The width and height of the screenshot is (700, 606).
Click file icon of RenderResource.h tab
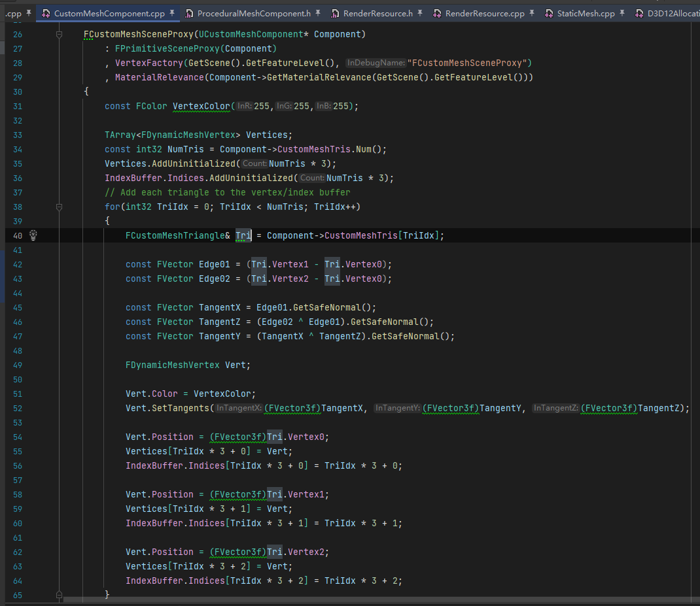pos(335,14)
